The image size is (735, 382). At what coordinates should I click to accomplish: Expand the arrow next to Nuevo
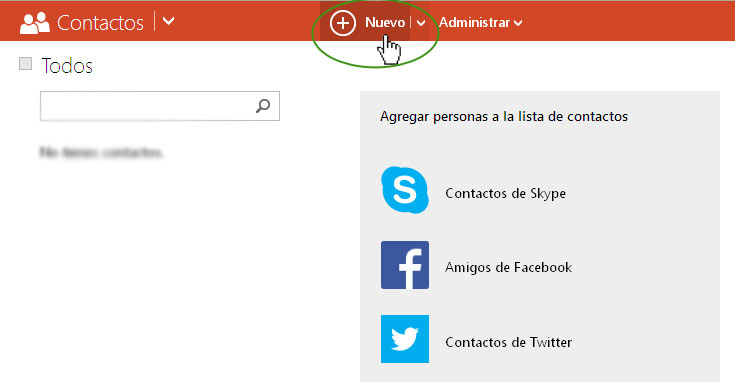point(420,22)
